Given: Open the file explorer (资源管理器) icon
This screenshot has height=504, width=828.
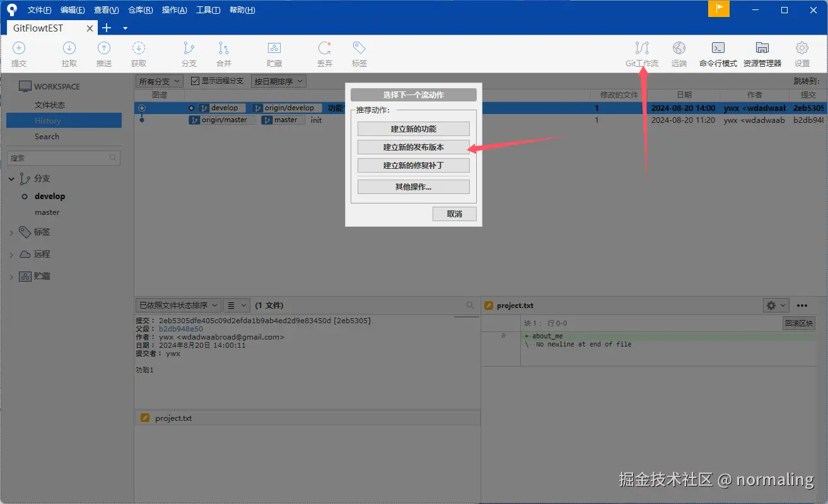Looking at the screenshot, I should click(762, 48).
